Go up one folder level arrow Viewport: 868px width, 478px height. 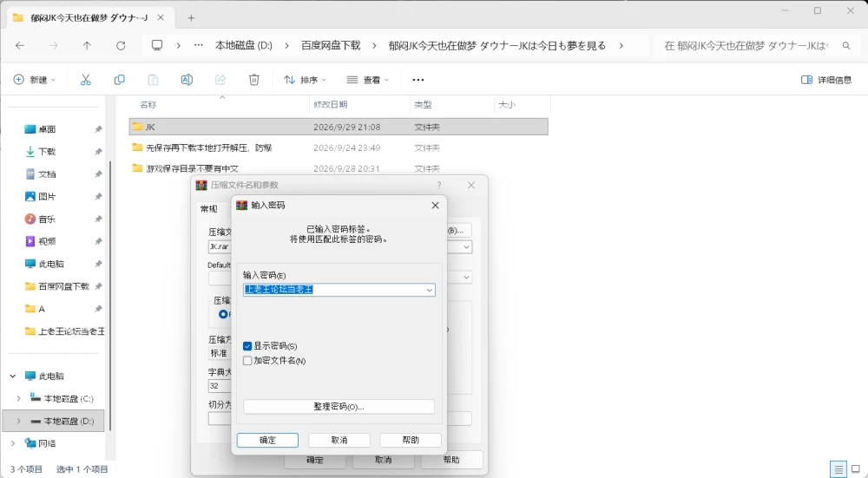pos(87,45)
